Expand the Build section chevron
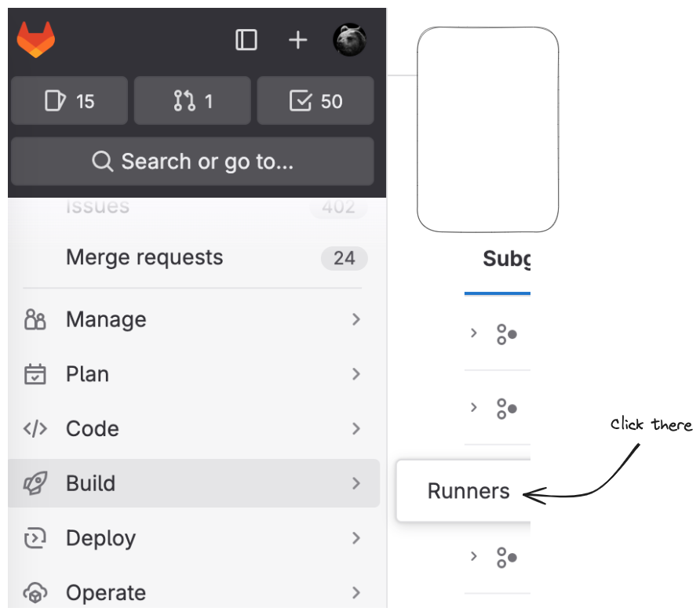Screen dimensions: 700x615 355,483
